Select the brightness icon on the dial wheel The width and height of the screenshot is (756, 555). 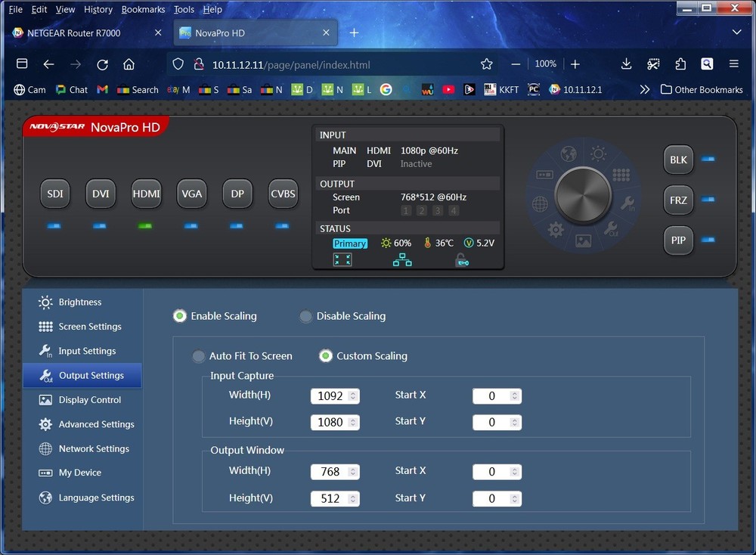[598, 153]
